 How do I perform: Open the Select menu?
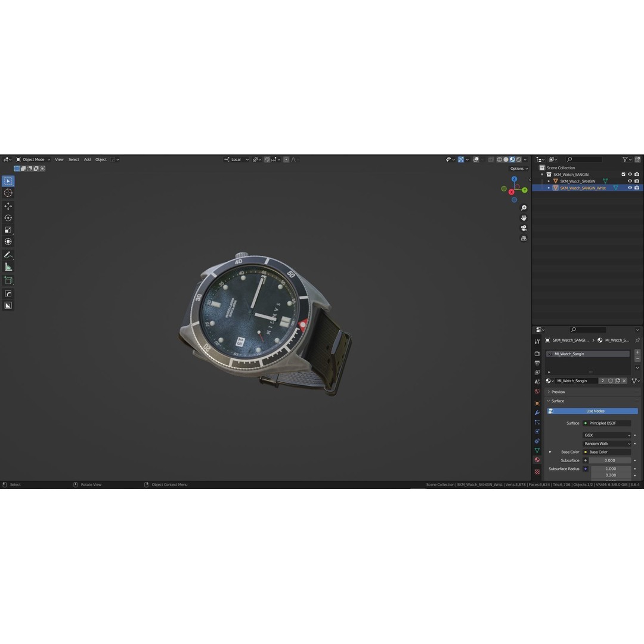pos(73,160)
